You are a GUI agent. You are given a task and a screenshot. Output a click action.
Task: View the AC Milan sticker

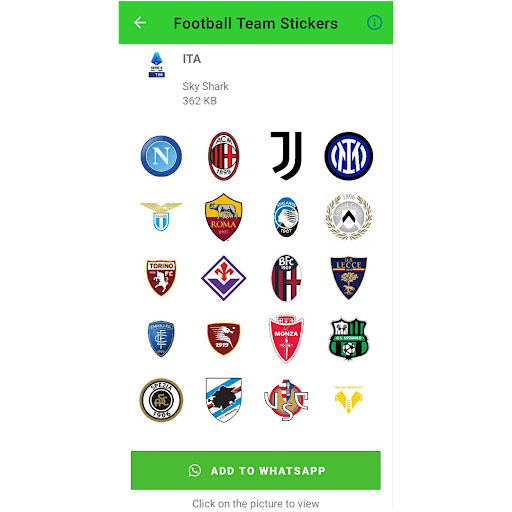(224, 156)
